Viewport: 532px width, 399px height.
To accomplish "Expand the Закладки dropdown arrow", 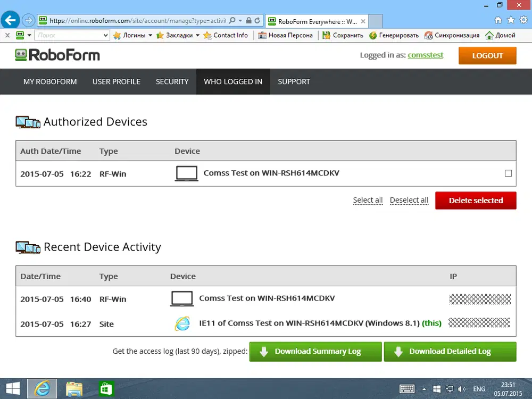I will (197, 35).
